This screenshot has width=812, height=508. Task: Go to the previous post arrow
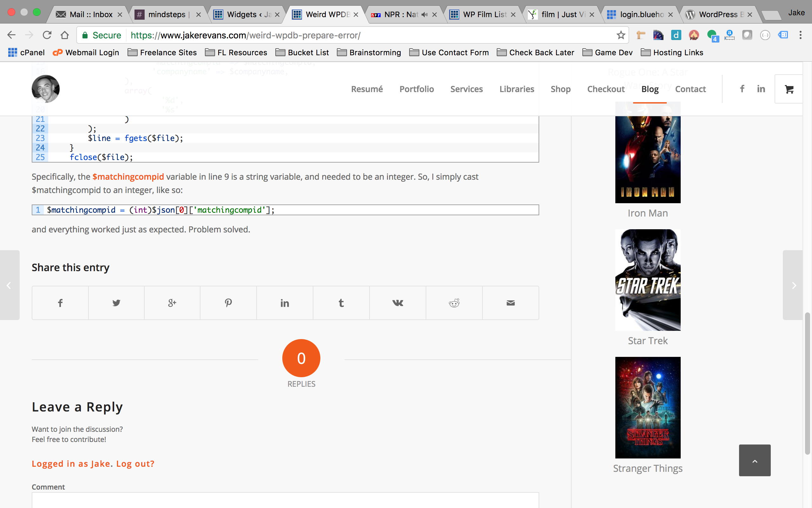[x=10, y=285]
